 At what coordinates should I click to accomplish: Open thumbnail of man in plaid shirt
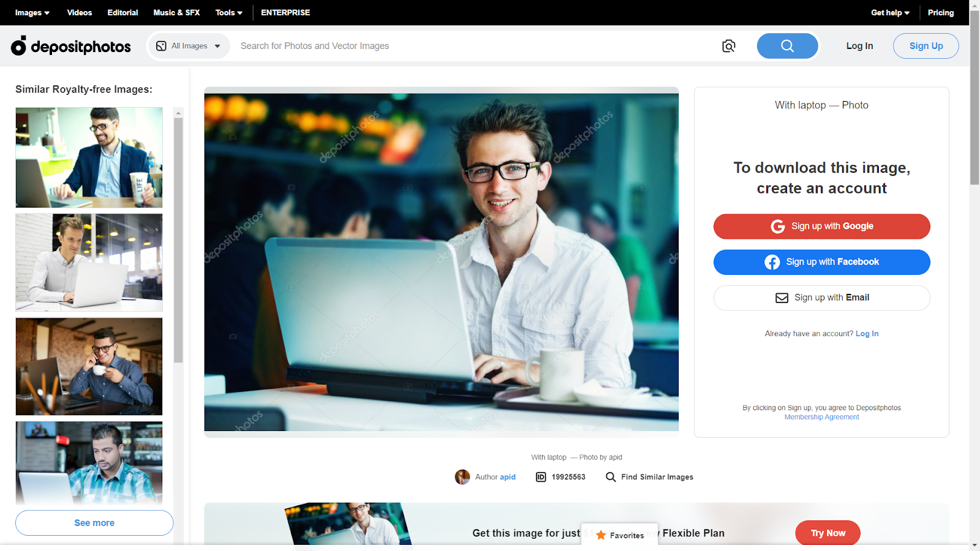(89, 463)
